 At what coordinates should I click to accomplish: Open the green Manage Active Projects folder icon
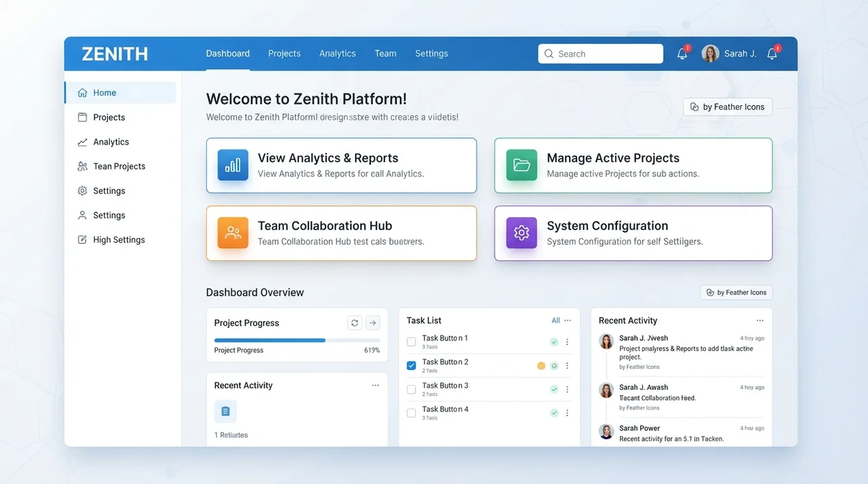pos(521,165)
